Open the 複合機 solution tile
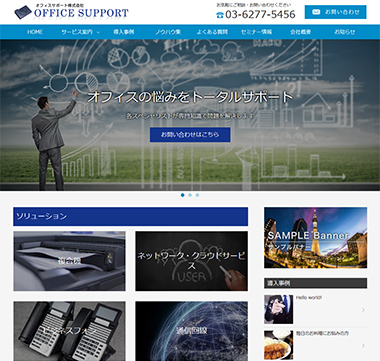Image resolution: width=380 pixels, height=361 pixels. pyautogui.click(x=69, y=261)
